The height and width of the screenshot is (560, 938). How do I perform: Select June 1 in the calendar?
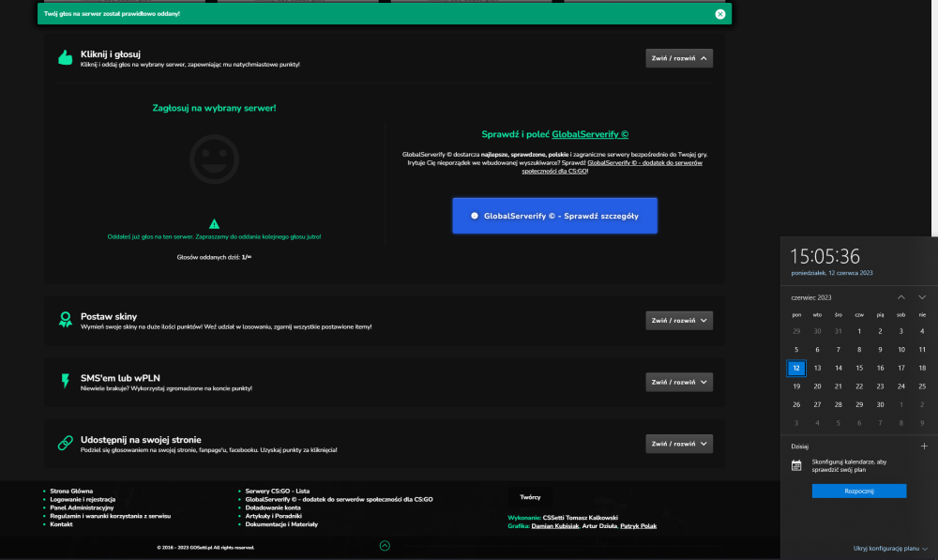tap(859, 331)
